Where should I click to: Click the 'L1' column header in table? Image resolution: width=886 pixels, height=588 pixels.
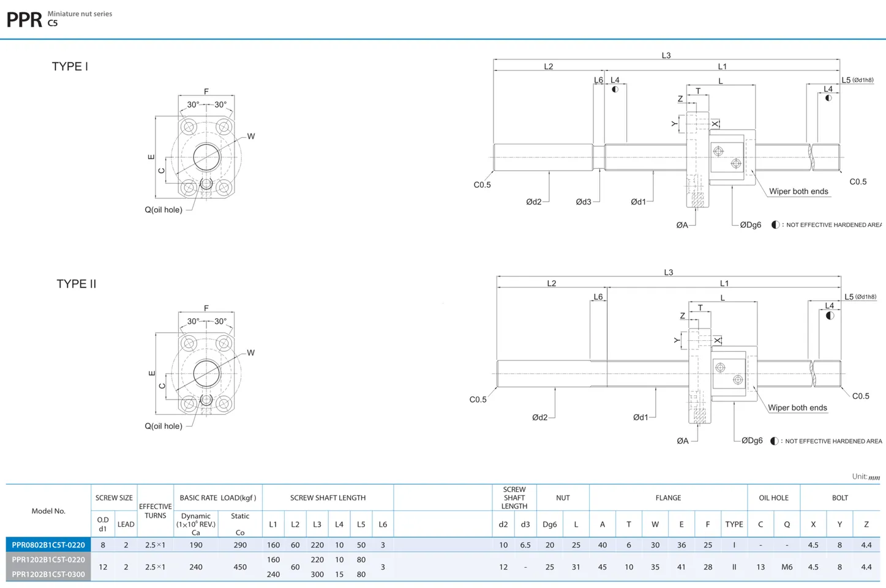tap(273, 524)
